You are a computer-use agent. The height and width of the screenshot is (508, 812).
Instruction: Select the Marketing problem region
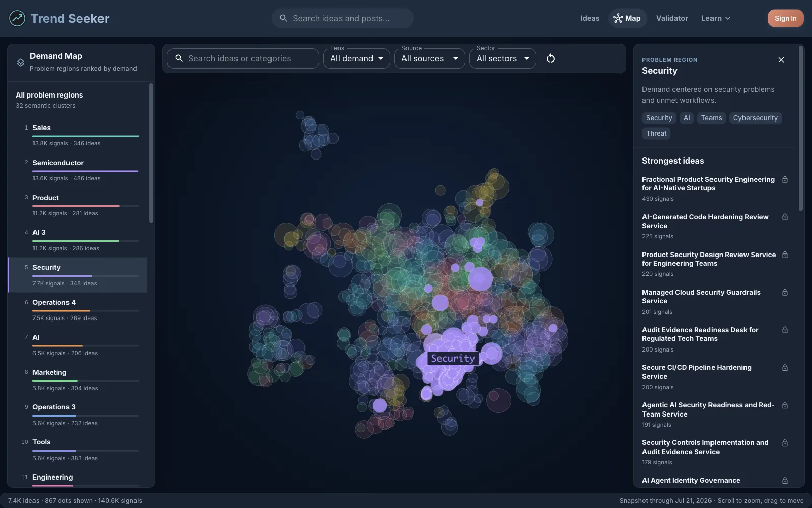tap(78, 380)
